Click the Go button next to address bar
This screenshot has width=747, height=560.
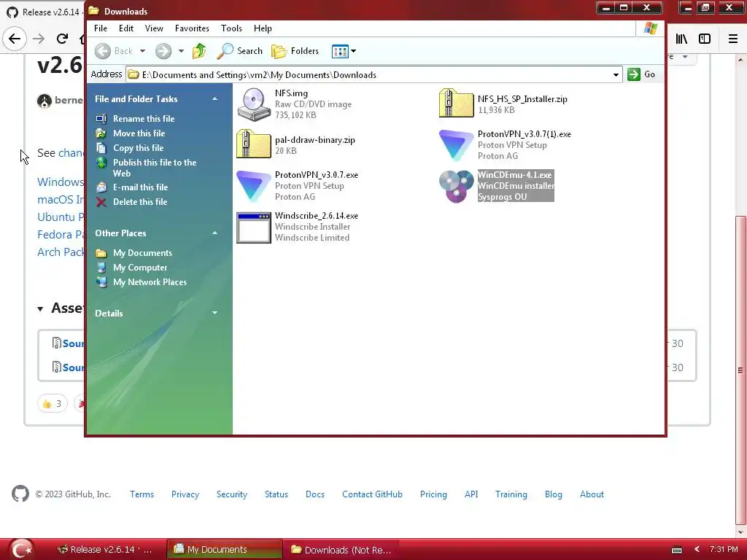tap(641, 74)
